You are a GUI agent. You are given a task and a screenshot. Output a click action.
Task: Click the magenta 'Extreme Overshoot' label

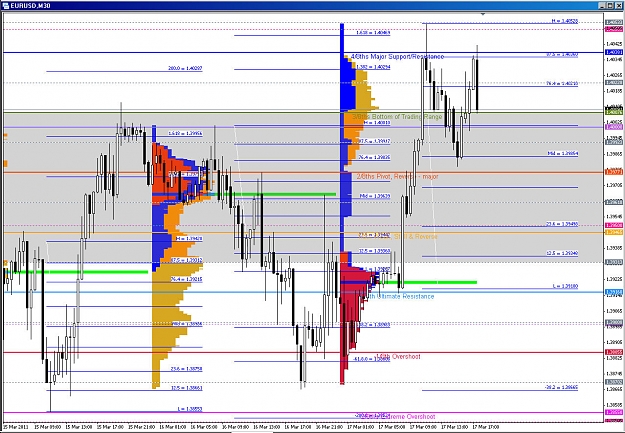(x=399, y=416)
